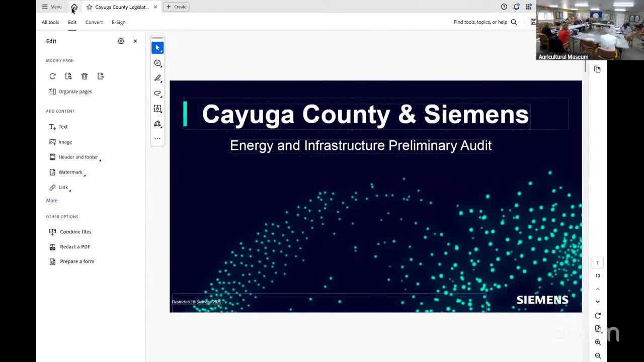Viewport: 644px width, 362px height.
Task: Click the rotate view icon in the right rail
Action: point(598,316)
